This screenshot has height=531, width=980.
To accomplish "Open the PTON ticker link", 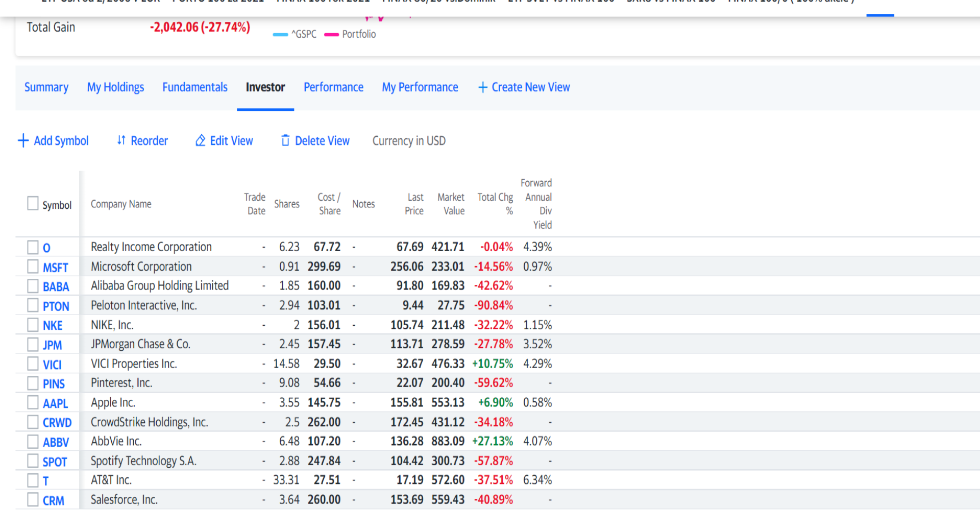I will pyautogui.click(x=56, y=306).
